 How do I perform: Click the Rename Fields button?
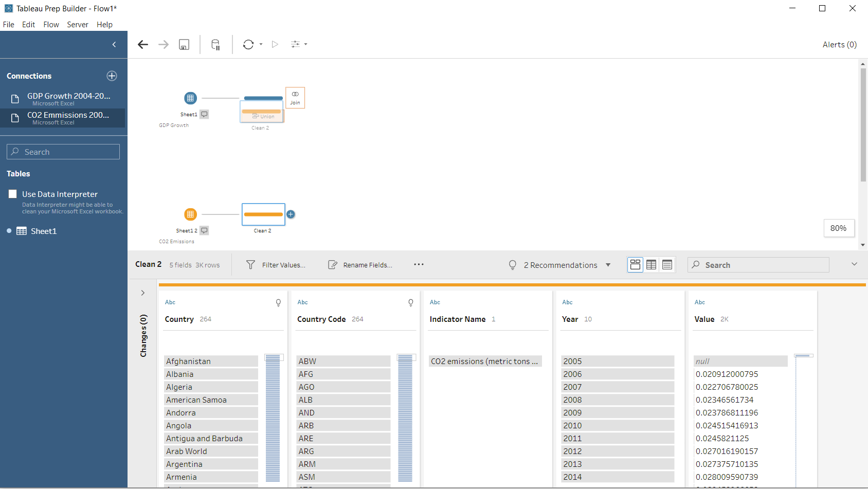coord(360,265)
